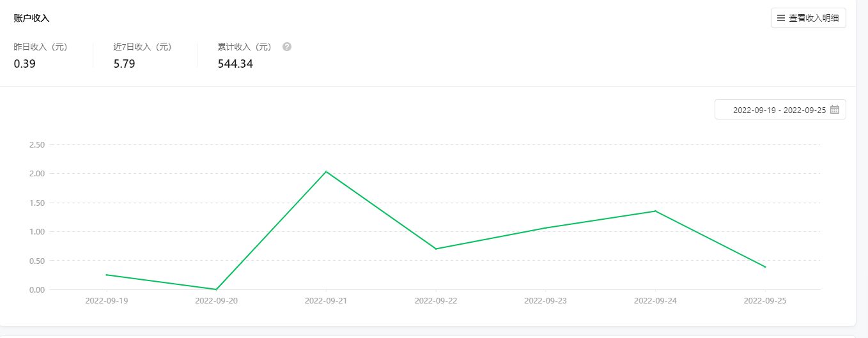Open the 查看收入明细 income details button
This screenshot has width=868, height=338.
pyautogui.click(x=808, y=19)
